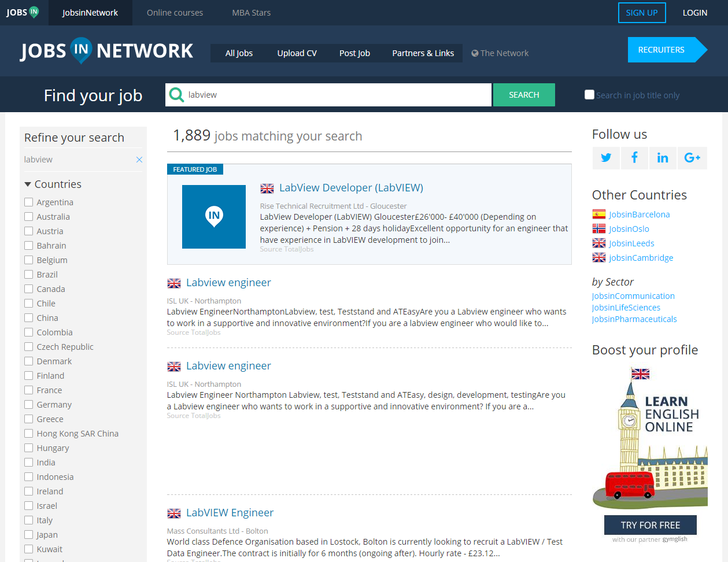Click the Norway flag next to JobsinOslo
Image resolution: width=728 pixels, height=562 pixels.
(x=599, y=229)
